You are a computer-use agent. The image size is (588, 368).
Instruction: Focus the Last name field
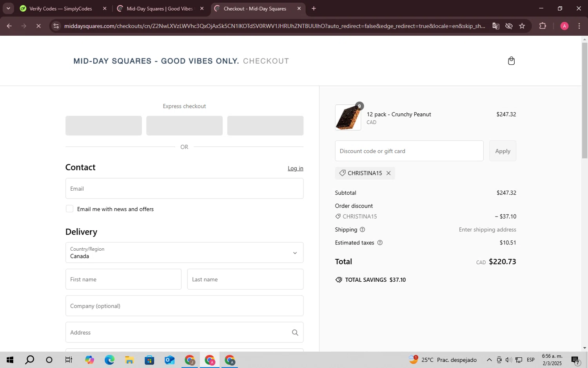point(245,279)
